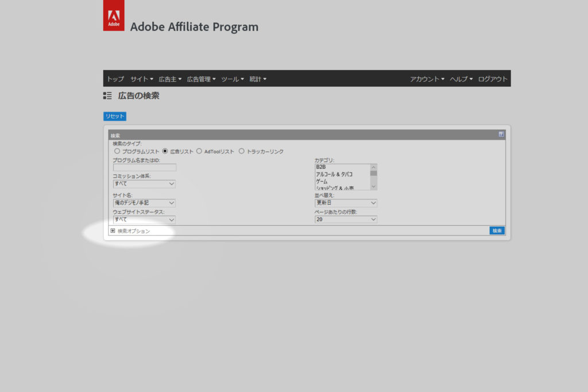Select B2B in the category list
The width and height of the screenshot is (588, 392).
click(320, 167)
